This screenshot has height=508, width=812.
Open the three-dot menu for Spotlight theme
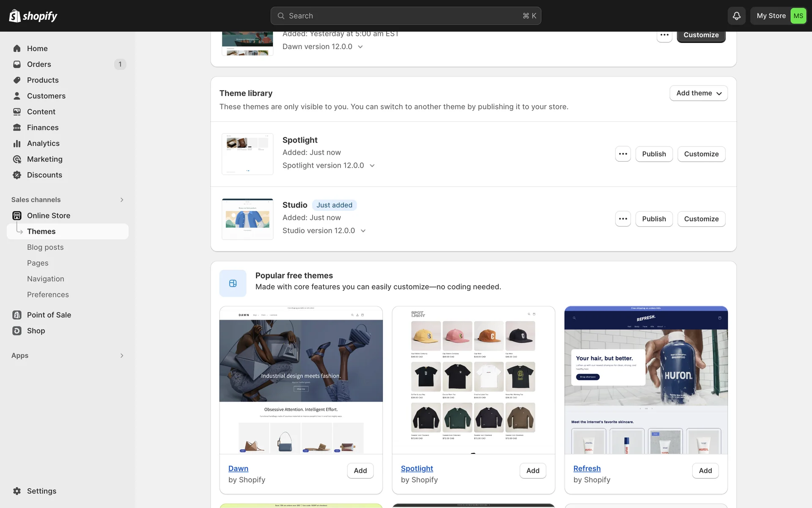tap(623, 154)
